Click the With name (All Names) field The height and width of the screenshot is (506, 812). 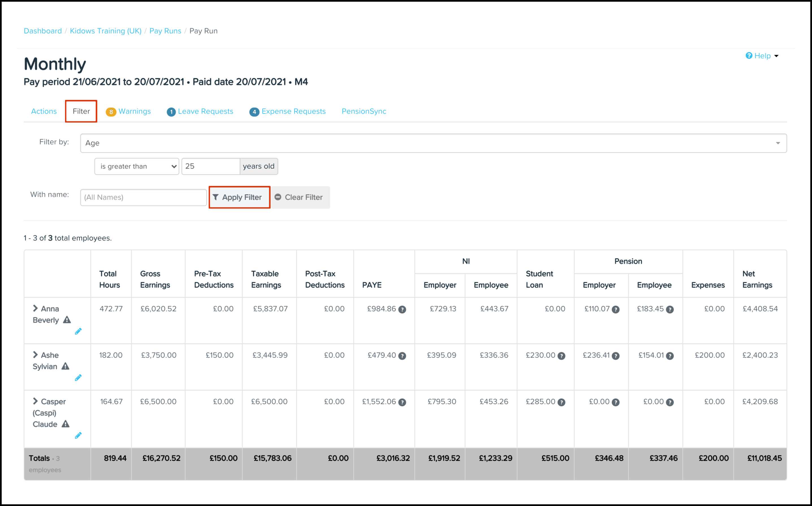tap(143, 198)
